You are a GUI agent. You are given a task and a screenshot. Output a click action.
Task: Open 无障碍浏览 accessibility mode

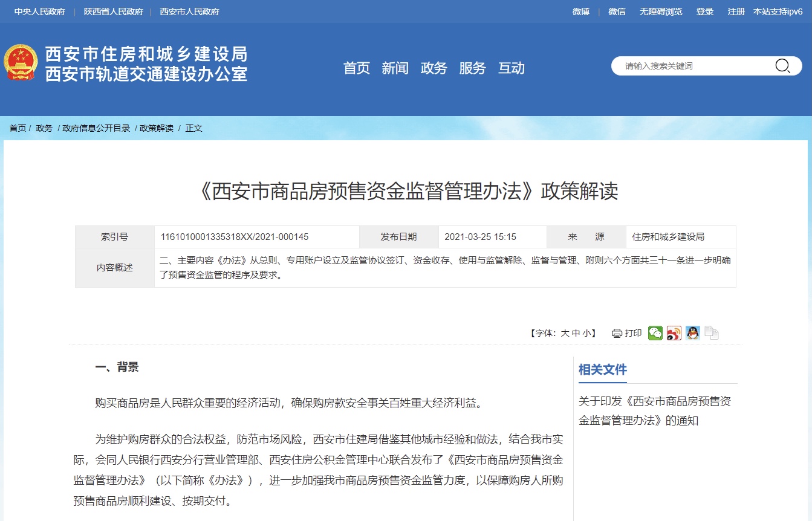click(661, 11)
